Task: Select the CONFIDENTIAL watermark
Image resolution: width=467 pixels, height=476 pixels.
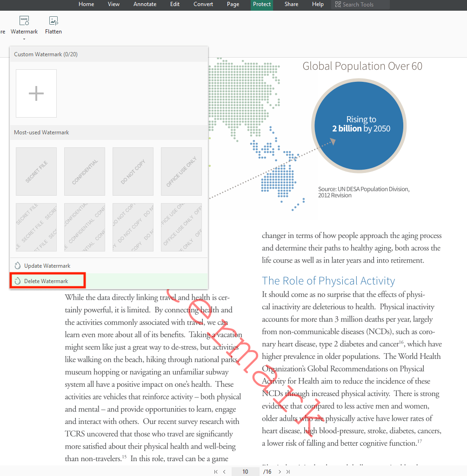Action: tap(84, 171)
